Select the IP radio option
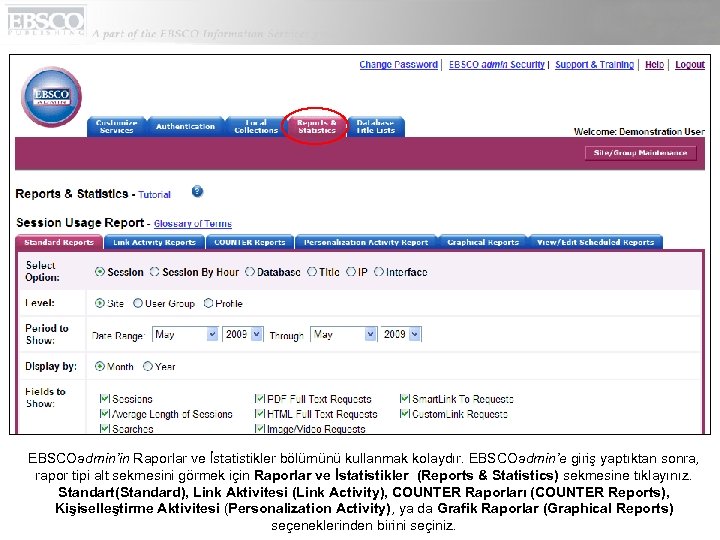Screen dimensions: 720x540 [x=351, y=272]
